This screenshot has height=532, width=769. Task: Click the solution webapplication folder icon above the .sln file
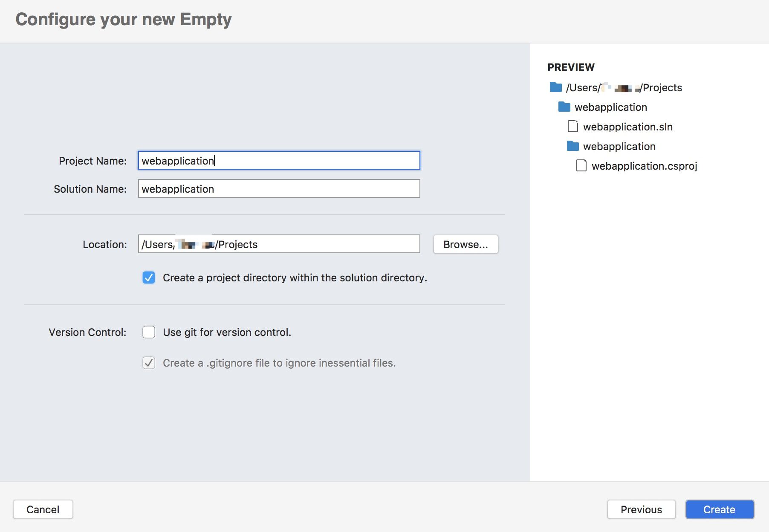(564, 107)
